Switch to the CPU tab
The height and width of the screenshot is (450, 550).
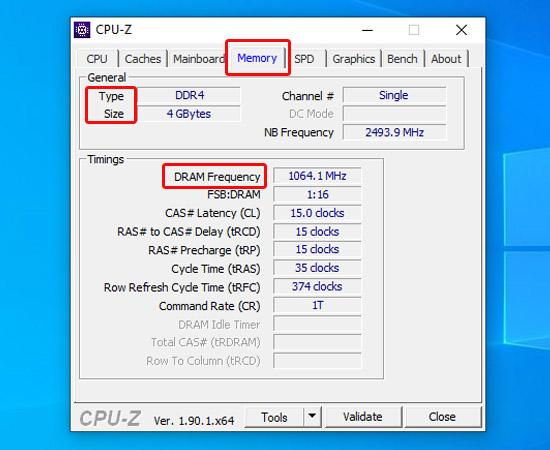tap(97, 59)
